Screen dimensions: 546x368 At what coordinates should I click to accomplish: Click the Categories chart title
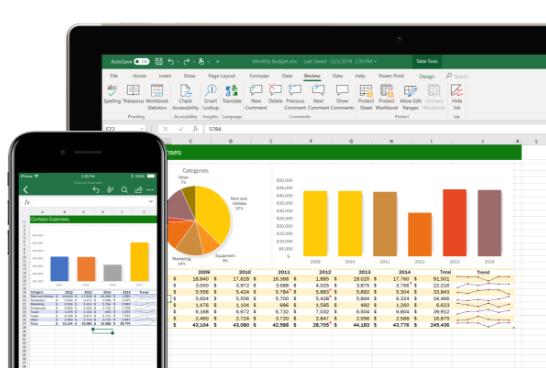pos(195,171)
